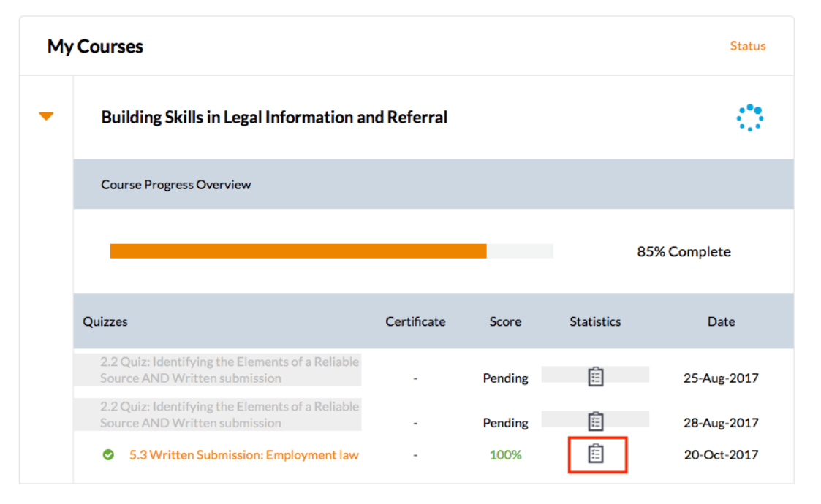Click the Quizzes column header
821x504 pixels.
tap(105, 321)
